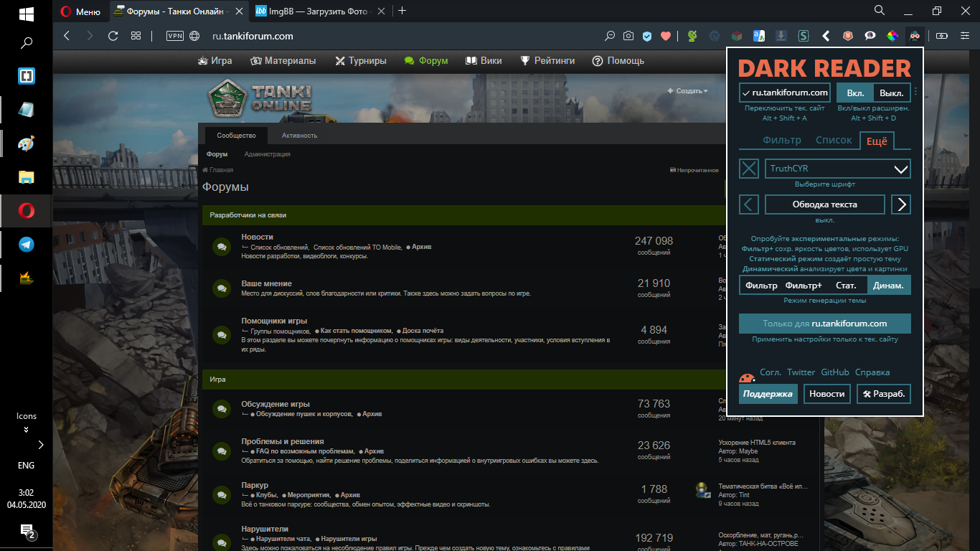
Task: Open the Разраб. developer tools button
Action: pyautogui.click(x=884, y=394)
